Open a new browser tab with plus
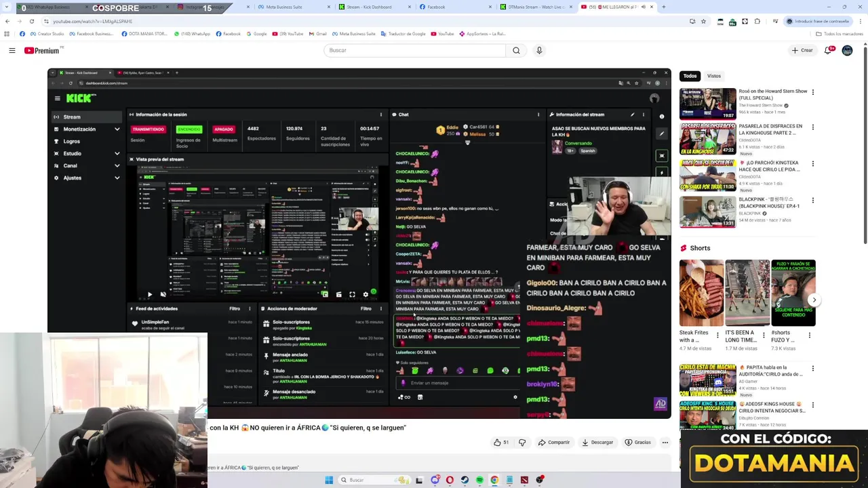Viewport: 868px width, 488px height. tap(663, 7)
